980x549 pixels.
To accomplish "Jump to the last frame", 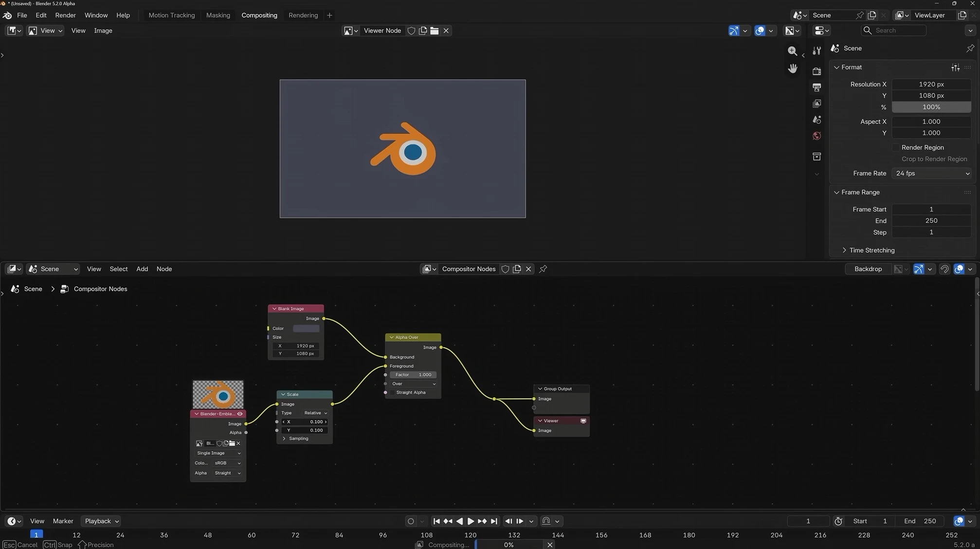I will click(x=494, y=521).
